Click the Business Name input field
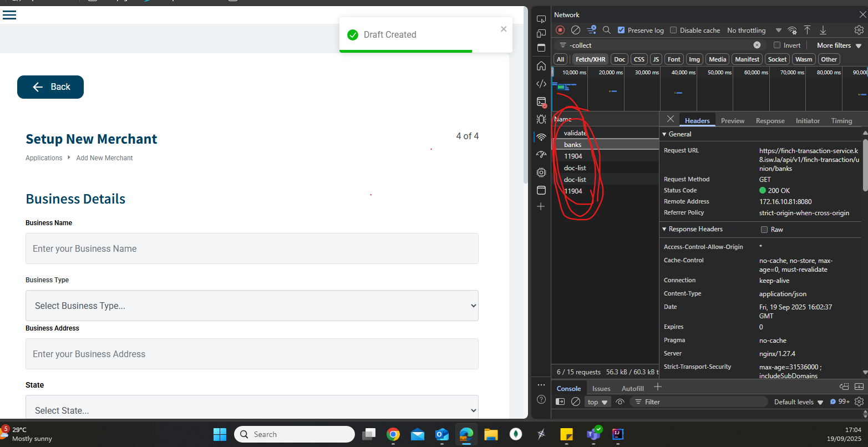This screenshot has width=868, height=447. (252, 248)
